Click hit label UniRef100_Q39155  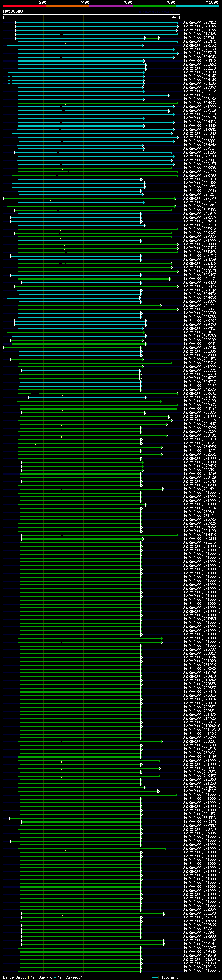coord(199,30)
